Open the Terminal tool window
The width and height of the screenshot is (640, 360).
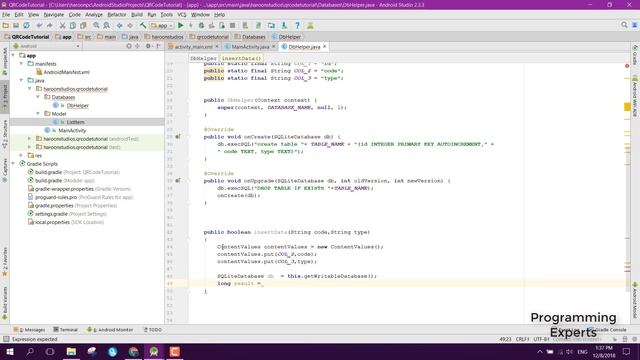pyautogui.click(x=65, y=329)
